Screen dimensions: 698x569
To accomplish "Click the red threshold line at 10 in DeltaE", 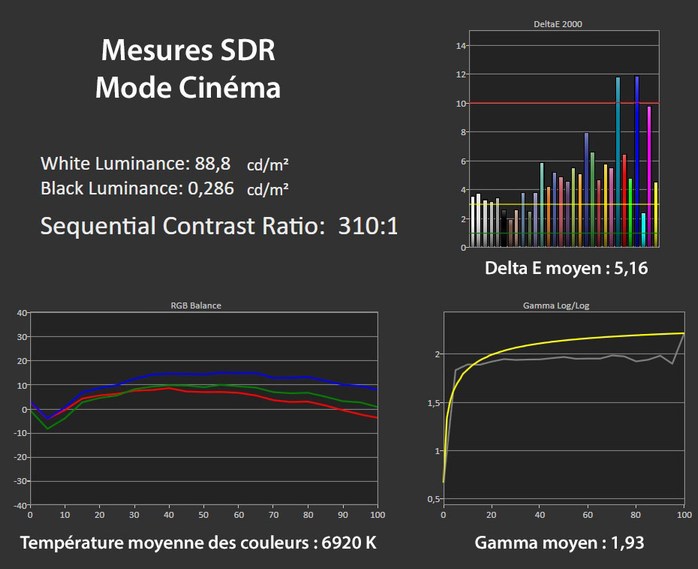I will point(564,103).
